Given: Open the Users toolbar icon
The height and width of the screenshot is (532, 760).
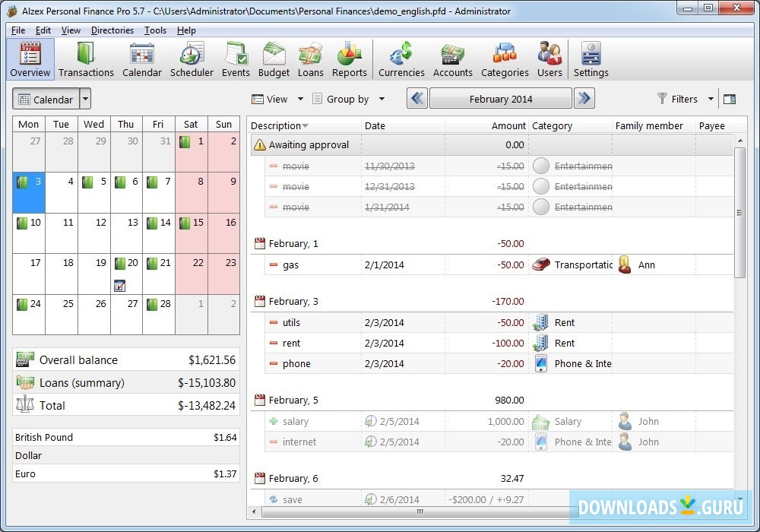Looking at the screenshot, I should tap(549, 59).
